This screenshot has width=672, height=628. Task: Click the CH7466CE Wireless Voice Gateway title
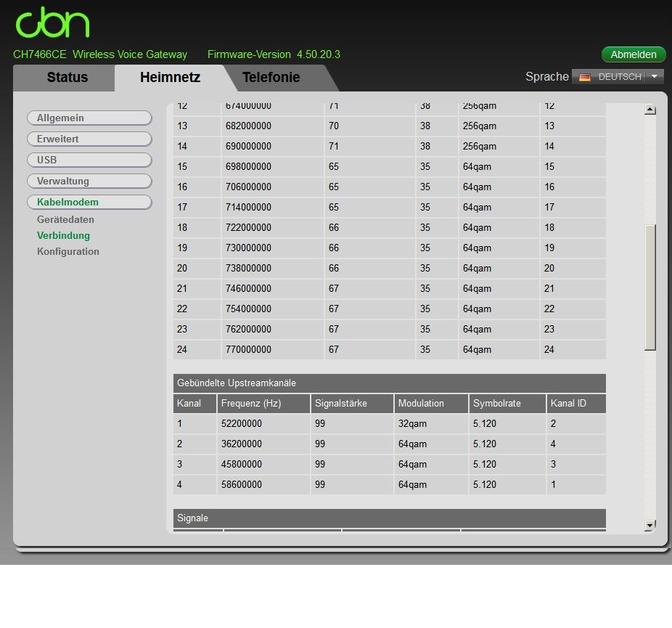[100, 54]
